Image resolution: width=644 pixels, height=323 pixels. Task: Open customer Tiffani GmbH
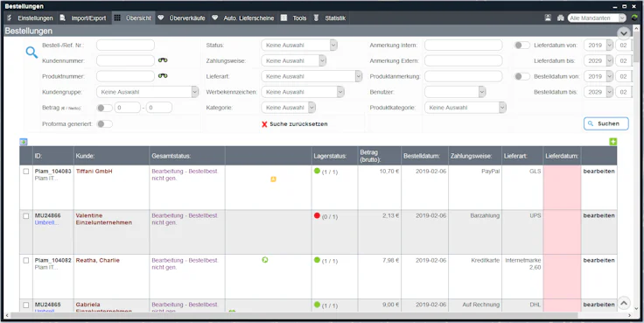(94, 172)
